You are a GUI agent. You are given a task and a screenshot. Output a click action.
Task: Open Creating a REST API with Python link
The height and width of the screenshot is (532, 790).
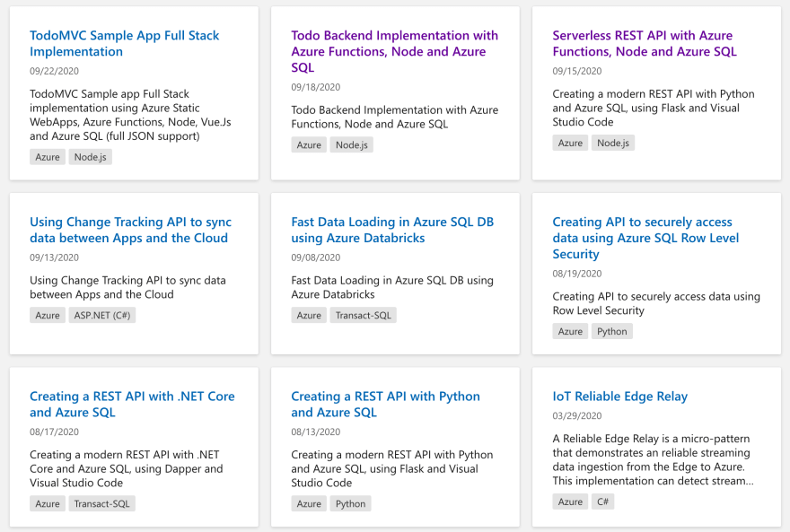point(385,405)
